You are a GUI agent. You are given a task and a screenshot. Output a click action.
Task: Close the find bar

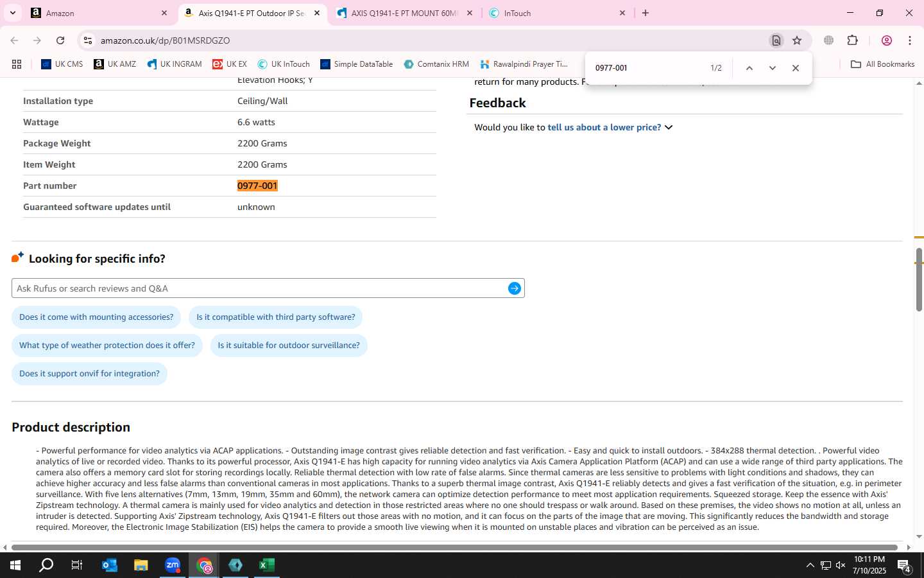click(796, 68)
